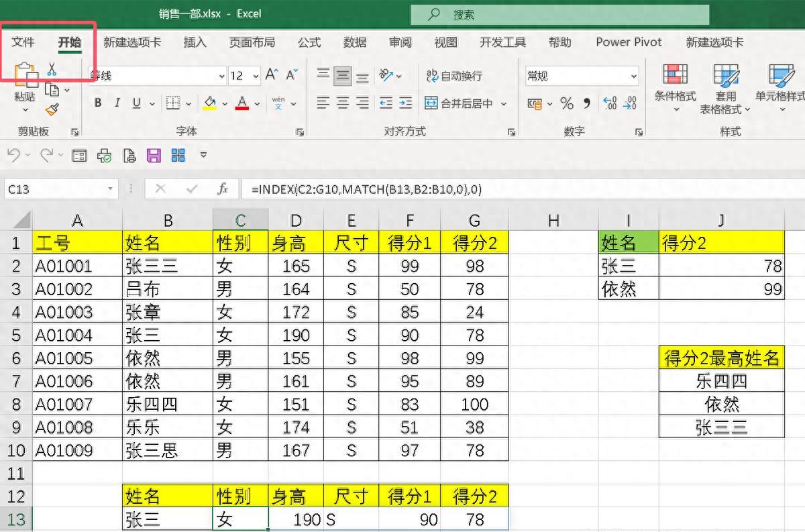Click the Borders icon in the font group

coord(173,103)
